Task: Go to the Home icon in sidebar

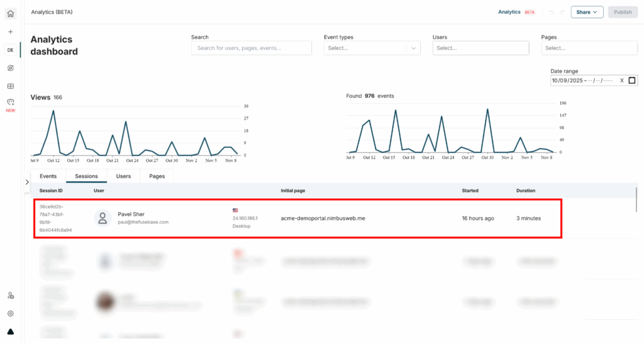Action: coord(11,13)
